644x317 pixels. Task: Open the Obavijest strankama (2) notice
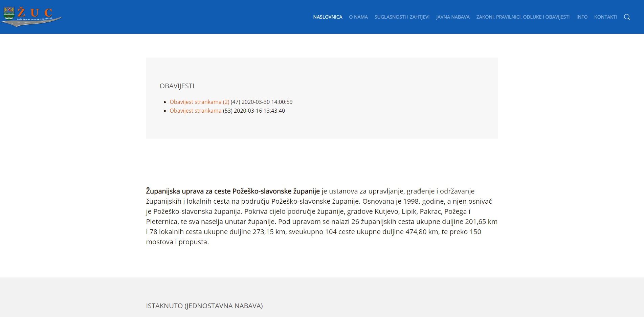pos(199,102)
